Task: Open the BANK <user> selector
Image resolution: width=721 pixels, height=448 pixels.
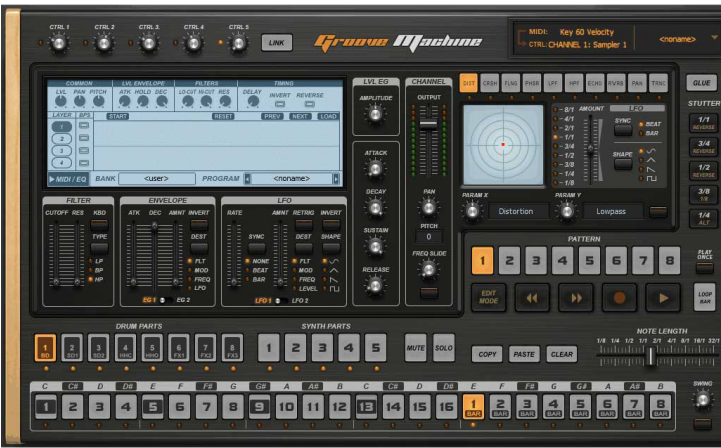Action: pos(157,178)
